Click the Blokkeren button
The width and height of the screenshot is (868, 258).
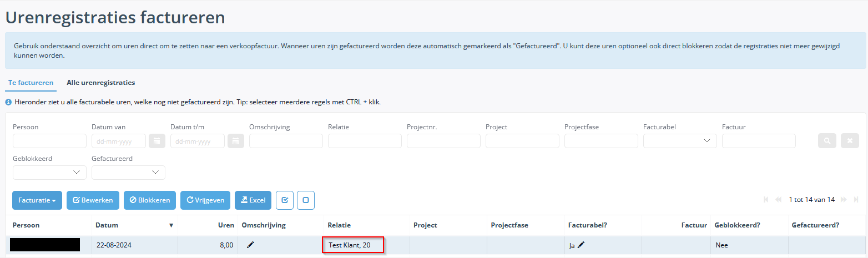150,200
